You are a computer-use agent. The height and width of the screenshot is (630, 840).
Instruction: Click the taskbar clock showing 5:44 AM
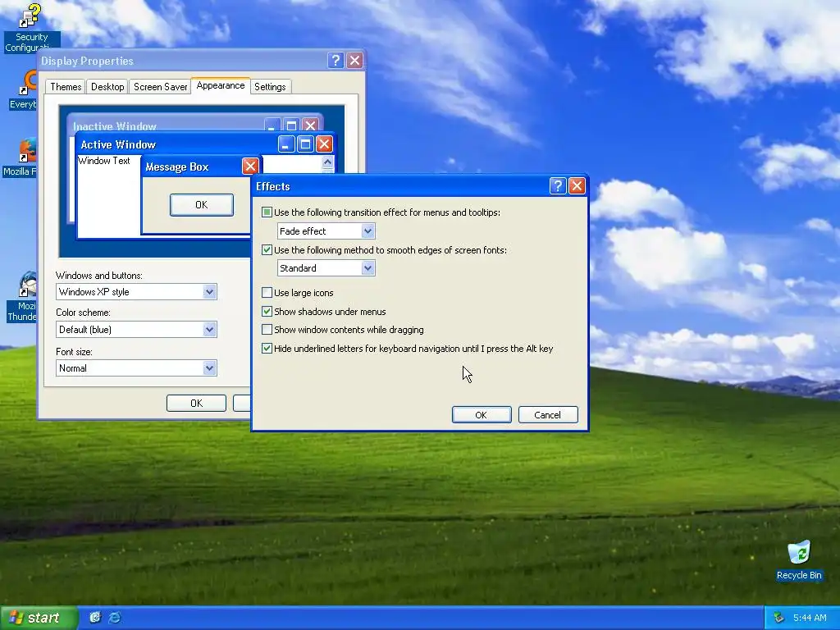pyautogui.click(x=809, y=618)
